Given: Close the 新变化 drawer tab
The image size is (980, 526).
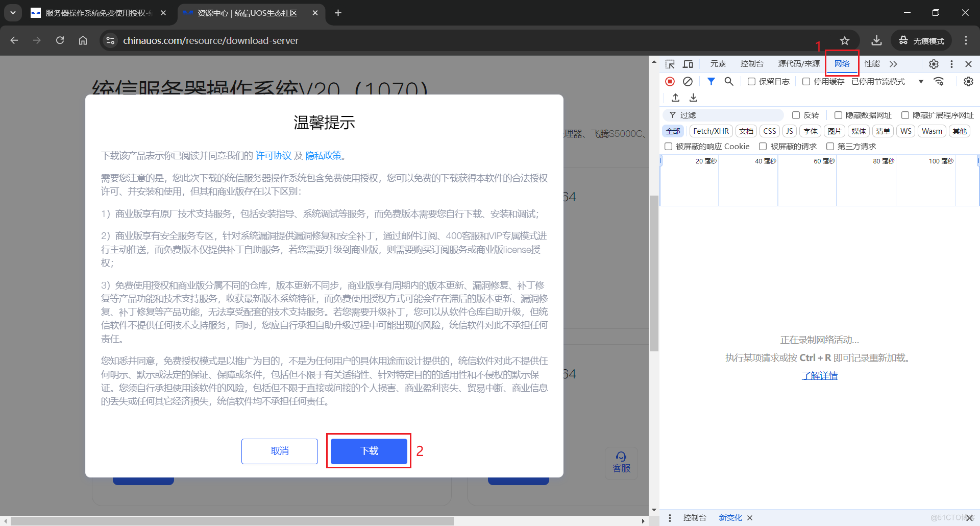Looking at the screenshot, I should (x=750, y=518).
